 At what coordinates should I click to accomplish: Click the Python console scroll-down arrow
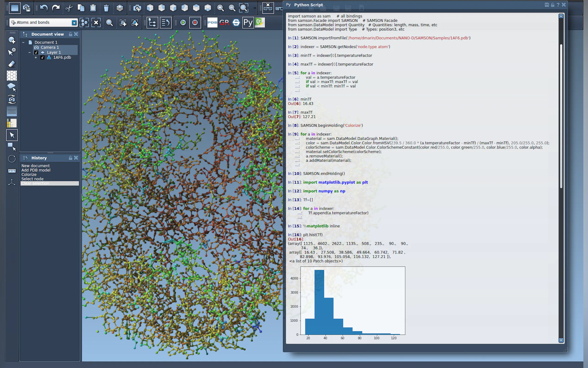coord(561,340)
